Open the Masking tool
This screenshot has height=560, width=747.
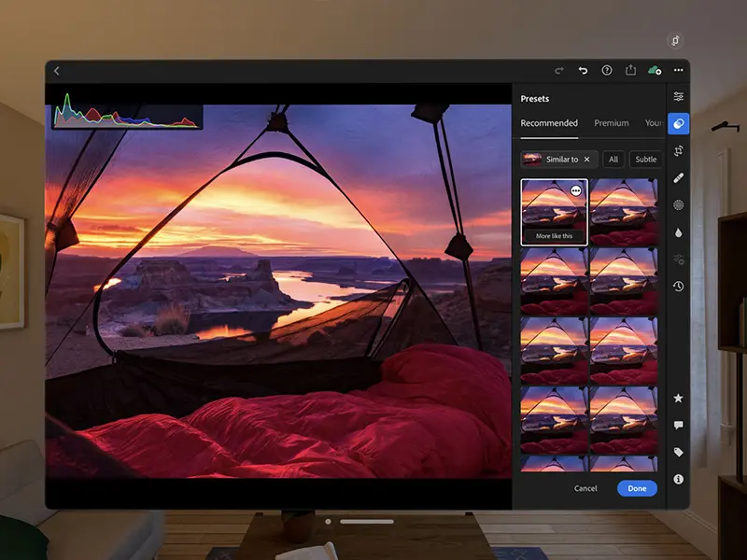tap(679, 204)
